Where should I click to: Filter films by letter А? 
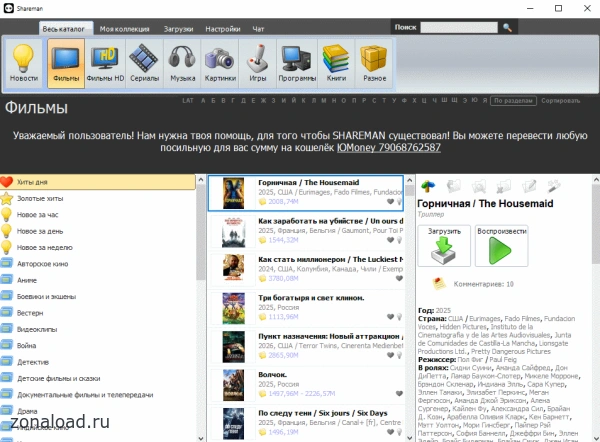point(203,101)
